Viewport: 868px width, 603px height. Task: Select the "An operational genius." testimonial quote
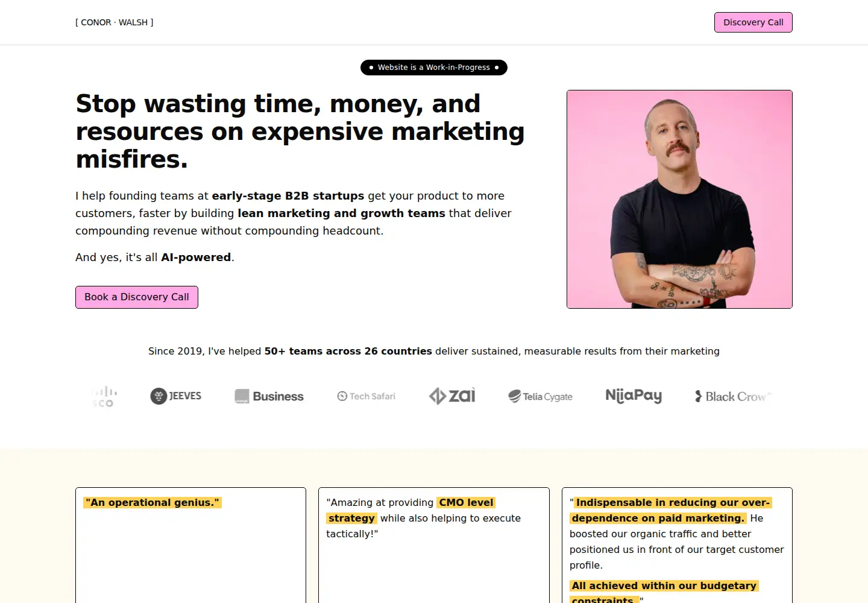tap(153, 503)
